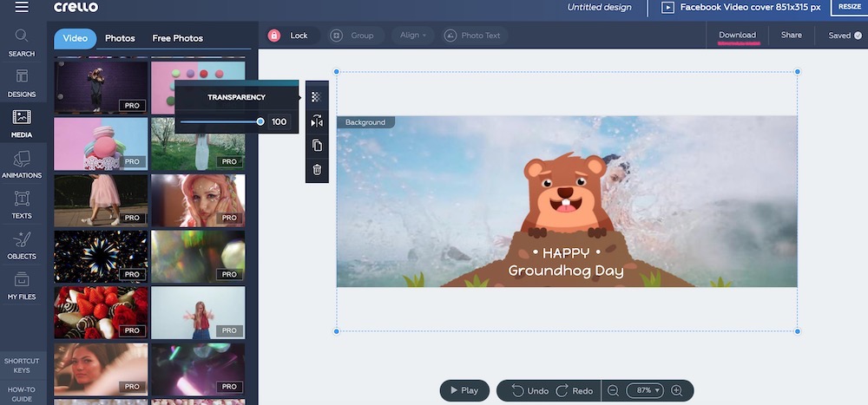Open the hamburger main menu
This screenshot has width=868, height=405.
22,7
